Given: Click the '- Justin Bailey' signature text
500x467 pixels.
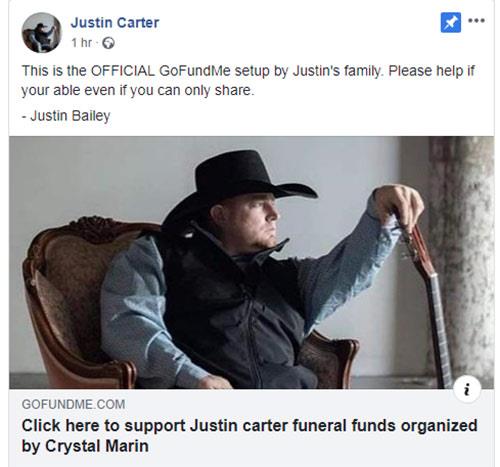Looking at the screenshot, I should tap(66, 116).
